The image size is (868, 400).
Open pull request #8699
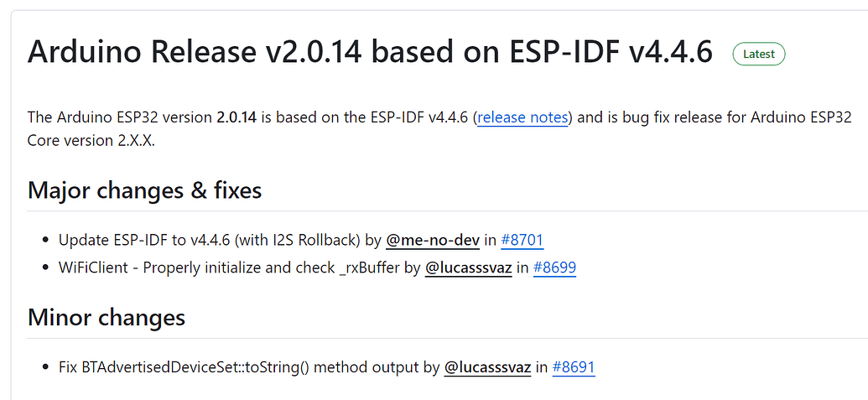tap(554, 268)
